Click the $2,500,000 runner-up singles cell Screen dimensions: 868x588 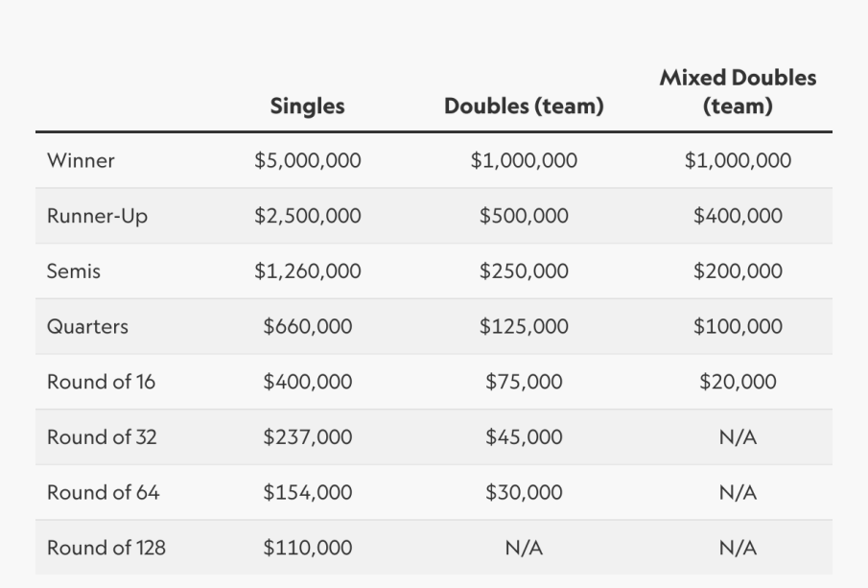308,216
